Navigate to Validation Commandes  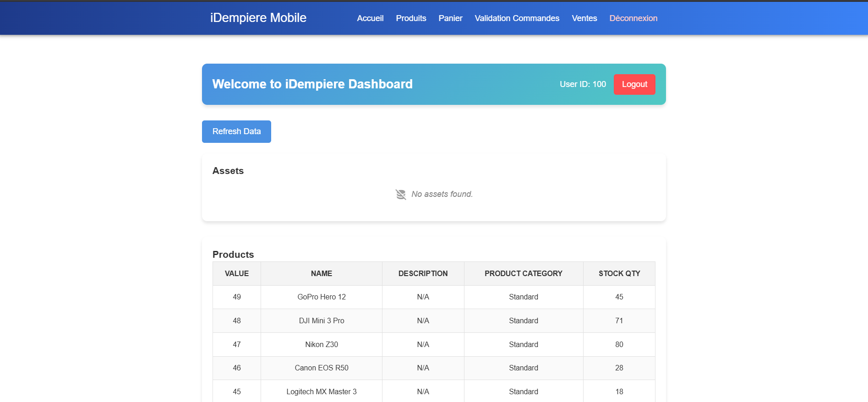(x=517, y=18)
